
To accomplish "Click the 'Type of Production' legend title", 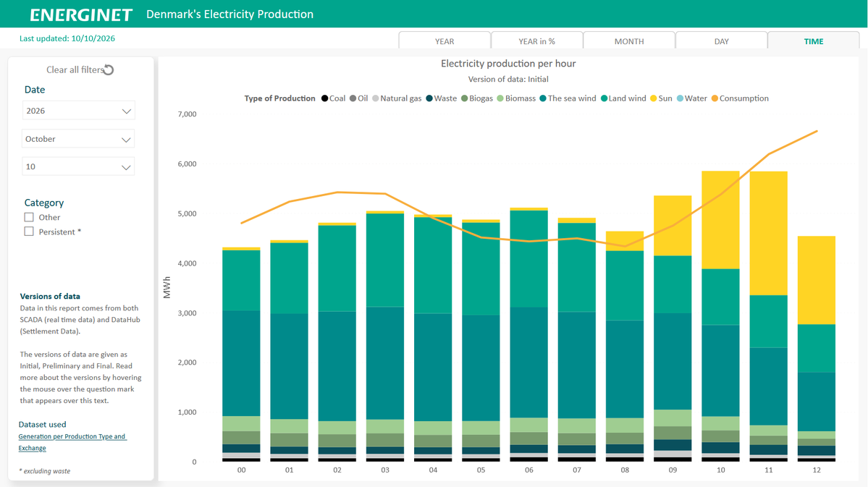I will pos(279,98).
